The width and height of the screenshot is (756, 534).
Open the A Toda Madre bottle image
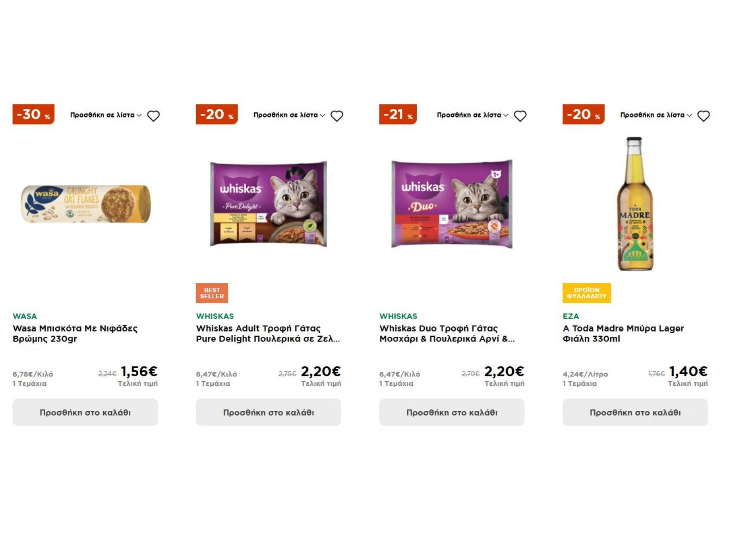(635, 204)
